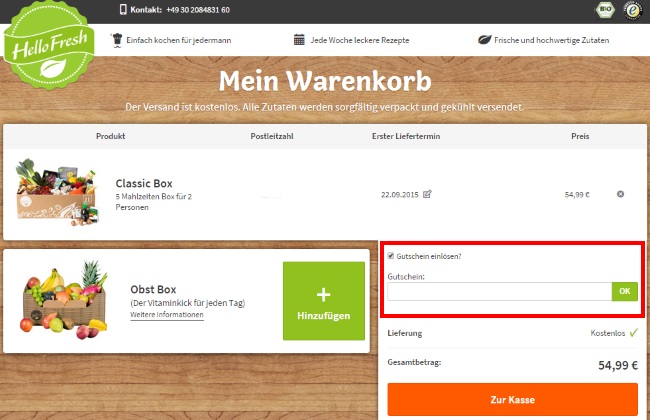Image resolution: width=650 pixels, height=420 pixels.
Task: Click the green checkmark next to Kostenlos
Action: click(634, 333)
